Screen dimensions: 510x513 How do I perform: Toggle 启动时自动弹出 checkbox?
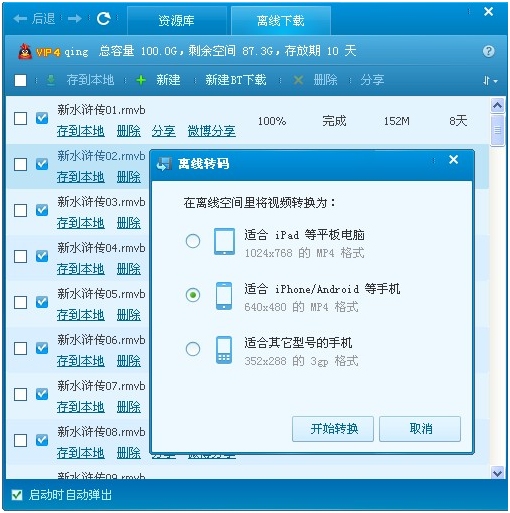click(x=17, y=495)
